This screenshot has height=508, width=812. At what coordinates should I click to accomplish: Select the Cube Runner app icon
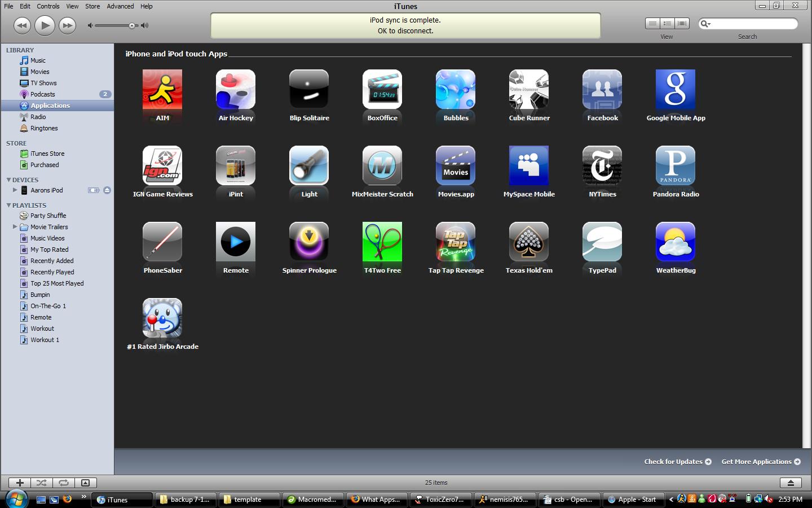[529, 89]
